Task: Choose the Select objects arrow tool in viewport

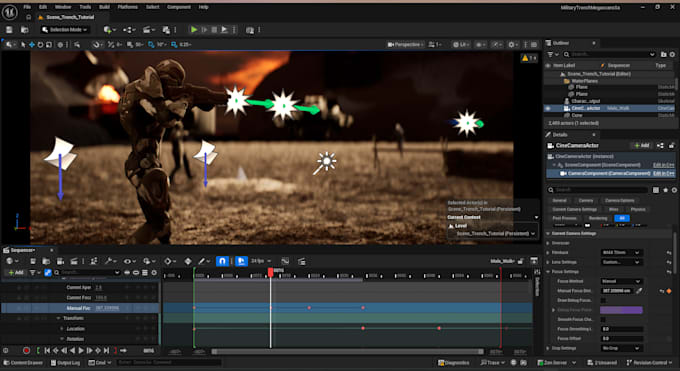Action: pyautogui.click(x=23, y=44)
